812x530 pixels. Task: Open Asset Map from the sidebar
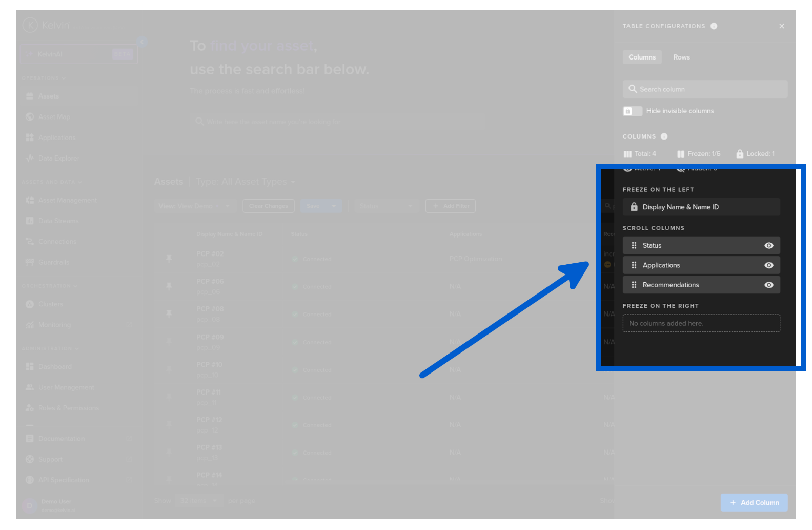coord(54,117)
